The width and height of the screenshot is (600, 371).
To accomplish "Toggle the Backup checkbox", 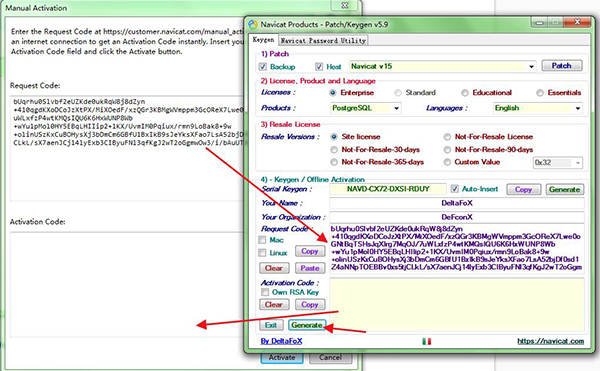I will coord(262,67).
